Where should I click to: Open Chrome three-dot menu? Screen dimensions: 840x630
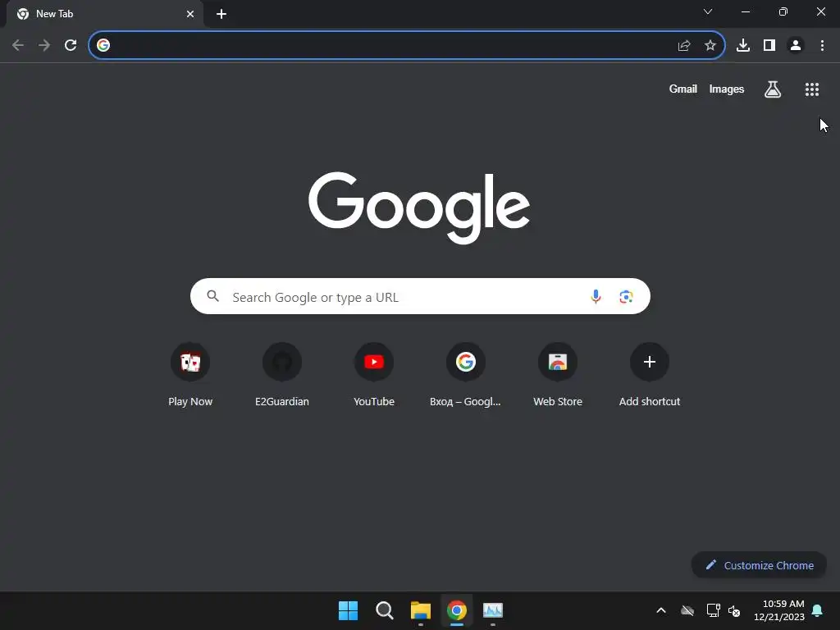pos(822,46)
